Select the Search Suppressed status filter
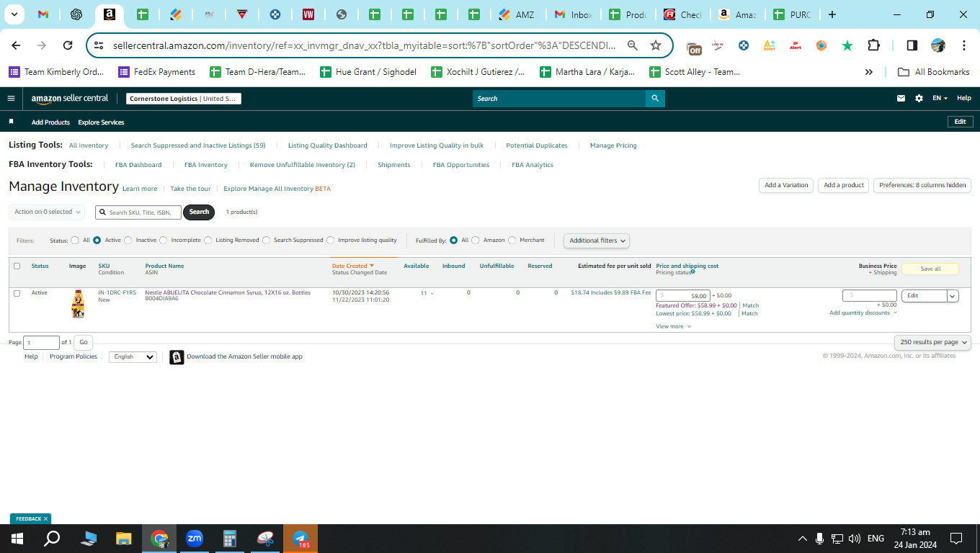The image size is (980, 553). tap(267, 240)
